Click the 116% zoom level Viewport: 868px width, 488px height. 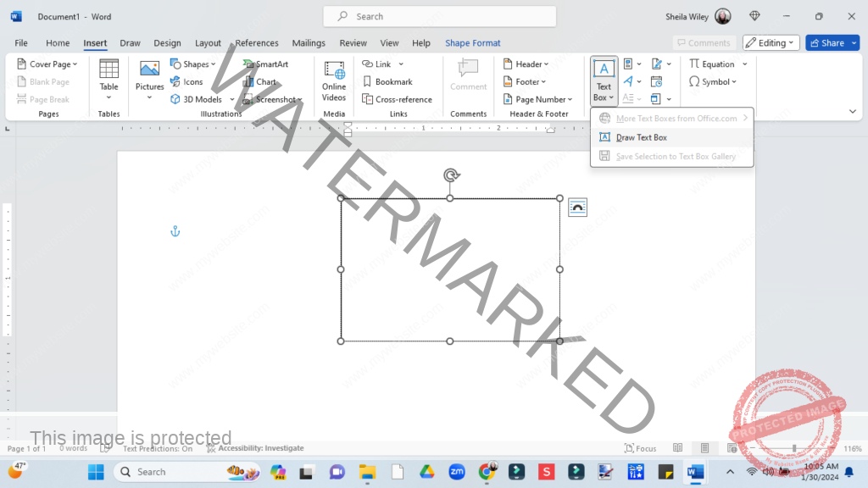[x=853, y=448]
